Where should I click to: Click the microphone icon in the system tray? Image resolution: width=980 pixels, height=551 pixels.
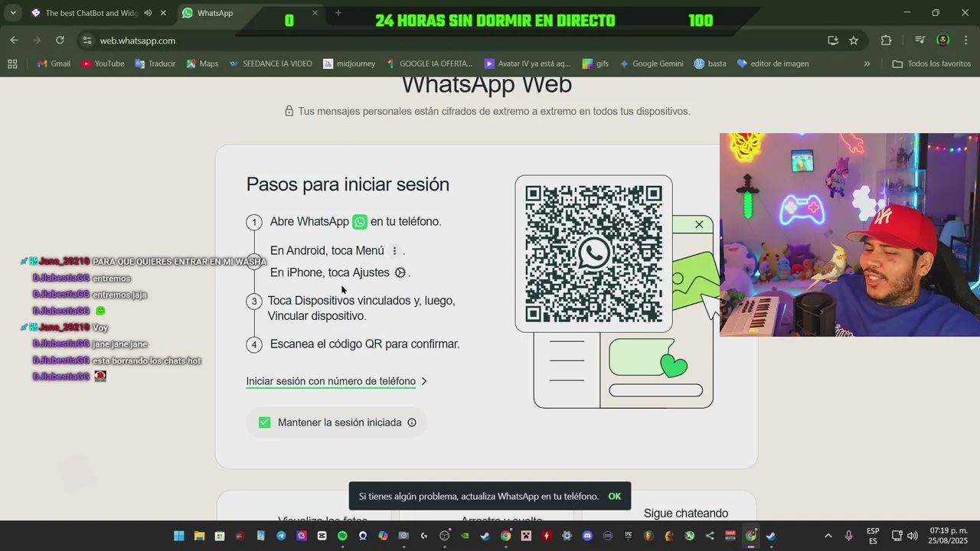848,536
